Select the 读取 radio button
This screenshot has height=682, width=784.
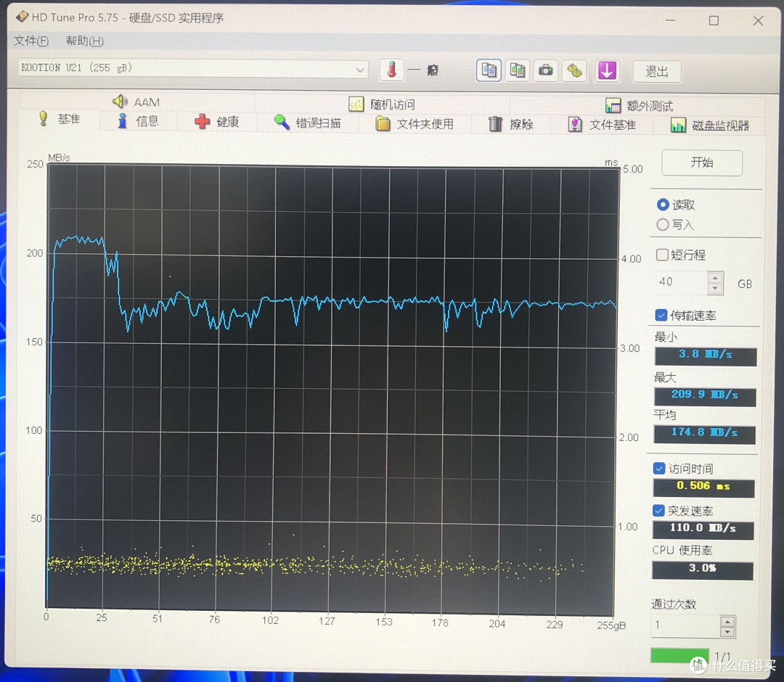663,205
